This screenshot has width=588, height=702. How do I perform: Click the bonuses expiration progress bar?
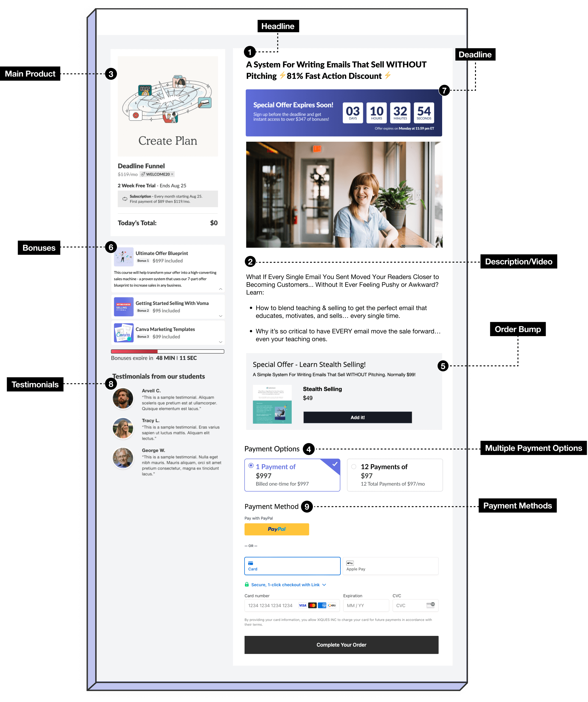point(167,351)
